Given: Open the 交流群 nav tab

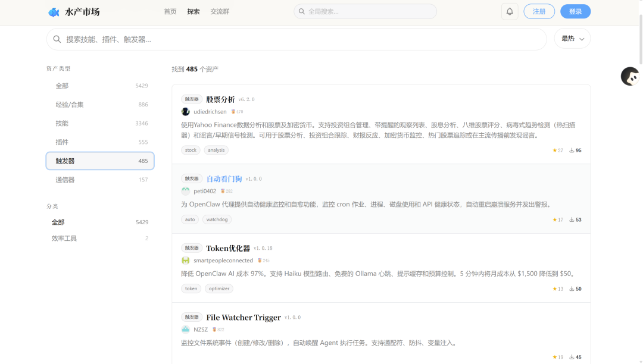Looking at the screenshot, I should pos(220,11).
